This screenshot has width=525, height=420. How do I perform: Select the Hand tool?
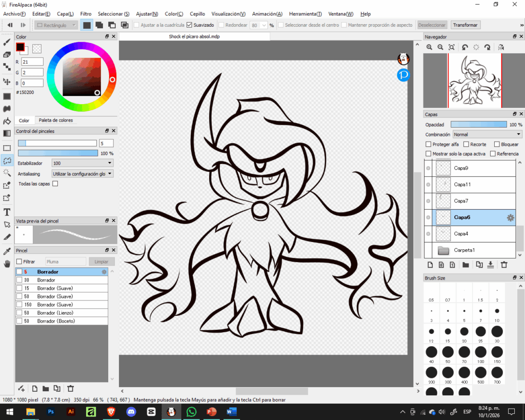[x=7, y=264]
